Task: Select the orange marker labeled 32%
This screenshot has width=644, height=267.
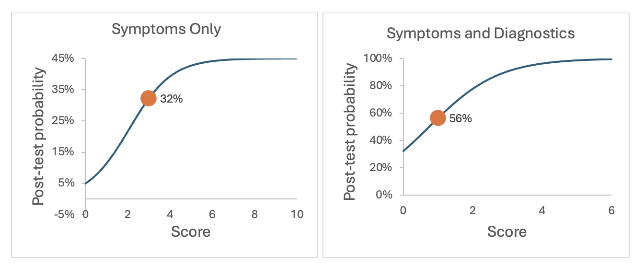Action: coord(148,98)
